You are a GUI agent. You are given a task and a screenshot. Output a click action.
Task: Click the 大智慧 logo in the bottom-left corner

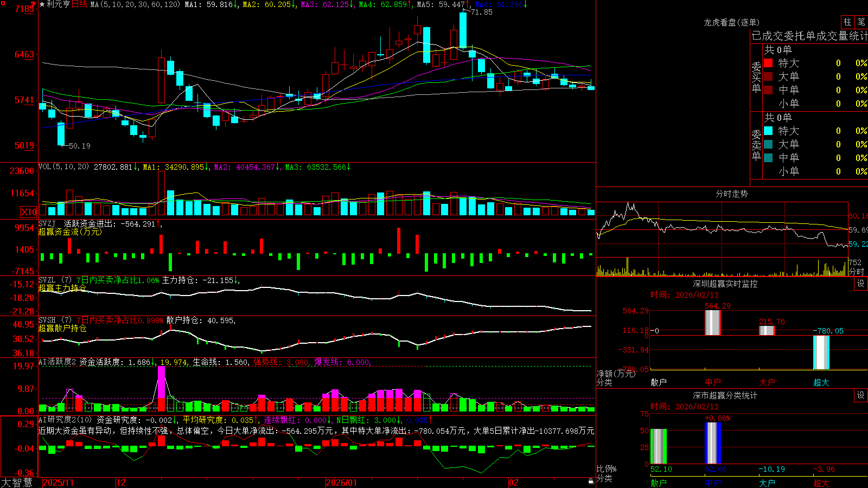coord(17,483)
